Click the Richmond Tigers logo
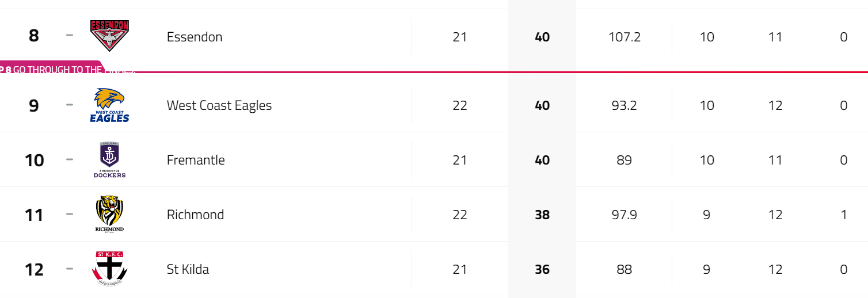 109,214
